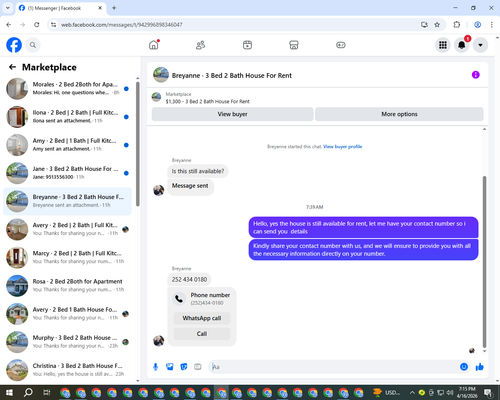
Task: Open Windows Task View
Action: point(47,393)
